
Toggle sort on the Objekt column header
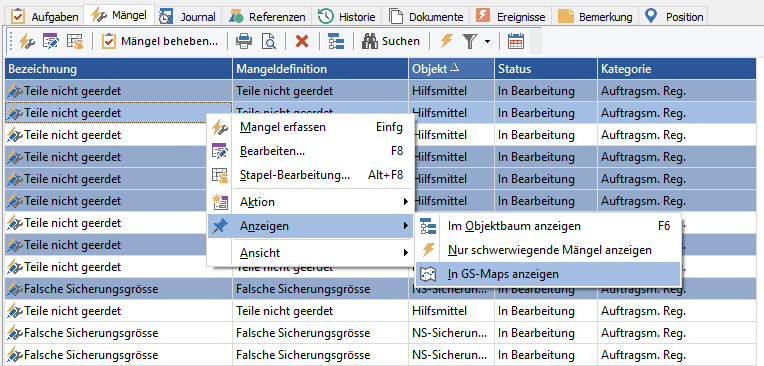[x=452, y=69]
